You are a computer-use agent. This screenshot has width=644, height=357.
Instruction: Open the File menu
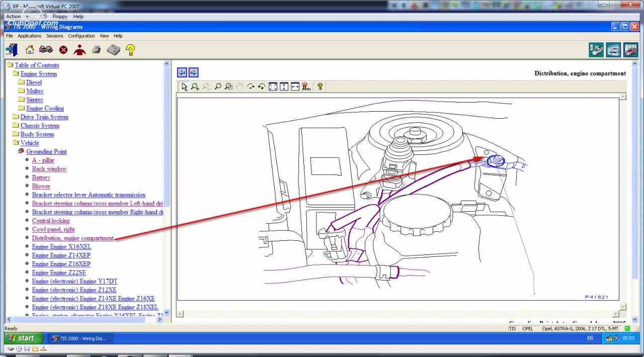pos(10,36)
